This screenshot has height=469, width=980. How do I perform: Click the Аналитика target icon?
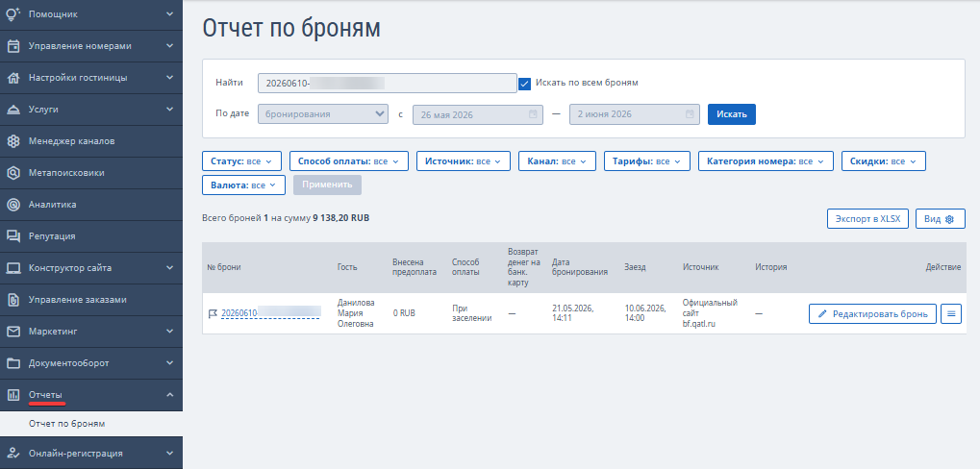[13, 204]
